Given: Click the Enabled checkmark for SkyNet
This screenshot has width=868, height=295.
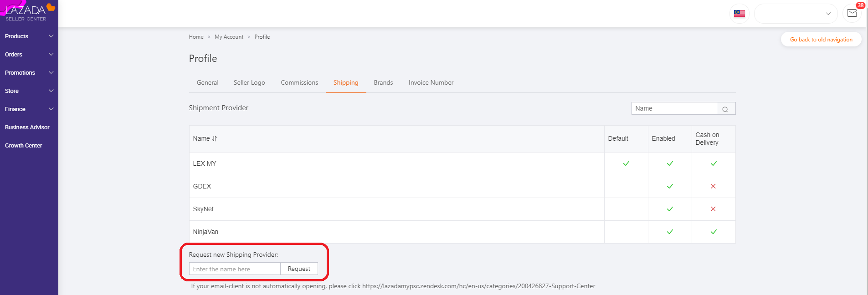Looking at the screenshot, I should tap(670, 209).
